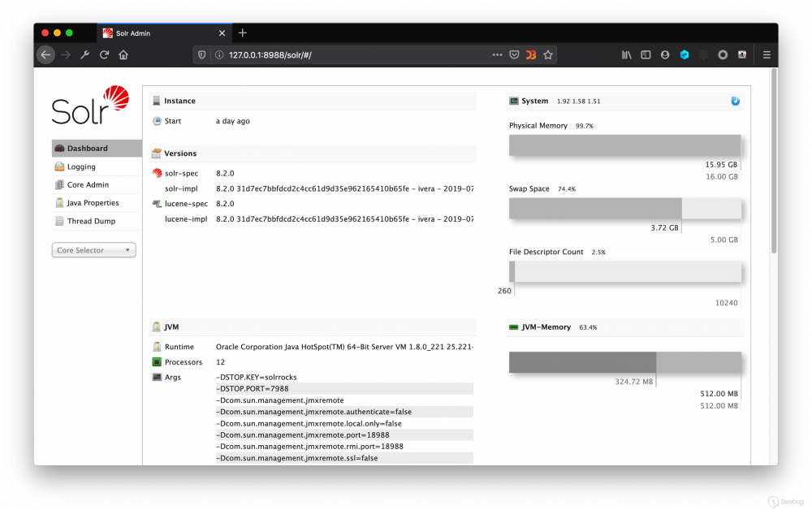Open the page actions ellipsis menu
Image resolution: width=812 pixels, height=510 pixels.
click(497, 54)
